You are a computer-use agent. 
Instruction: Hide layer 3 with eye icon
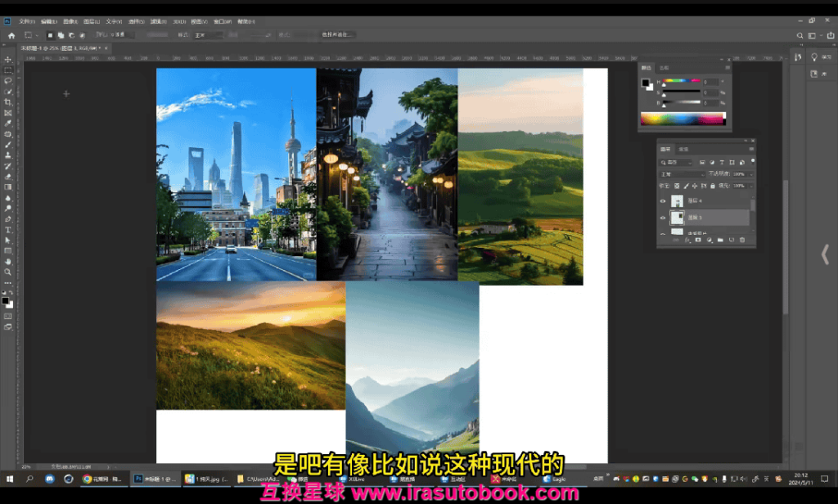click(663, 218)
